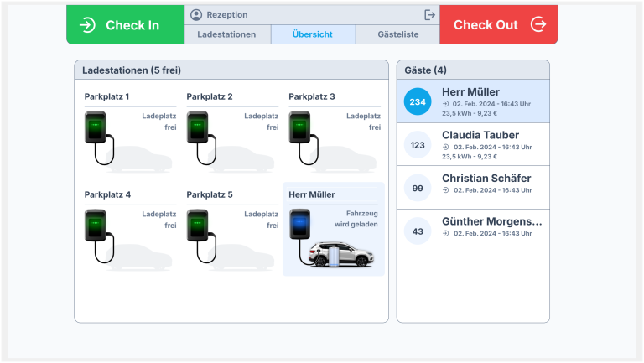
Task: Click the logout icon next to Rezeption
Action: [429, 15]
